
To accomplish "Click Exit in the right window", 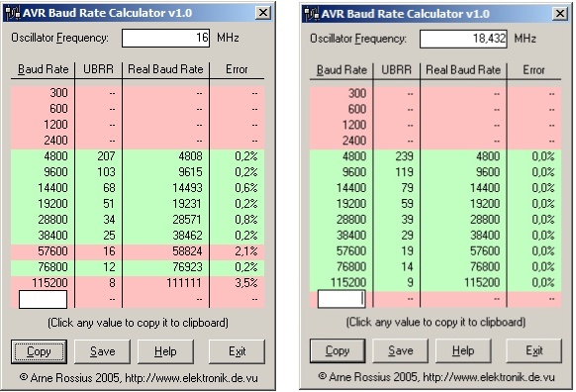I will point(533,350).
